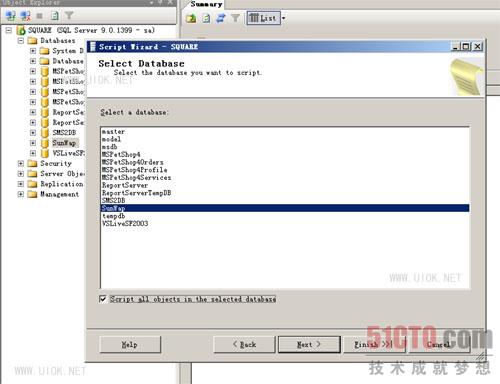Viewport: 500px width, 384px height.
Task: Expand the VSLiveSF database node
Action: click(33, 153)
